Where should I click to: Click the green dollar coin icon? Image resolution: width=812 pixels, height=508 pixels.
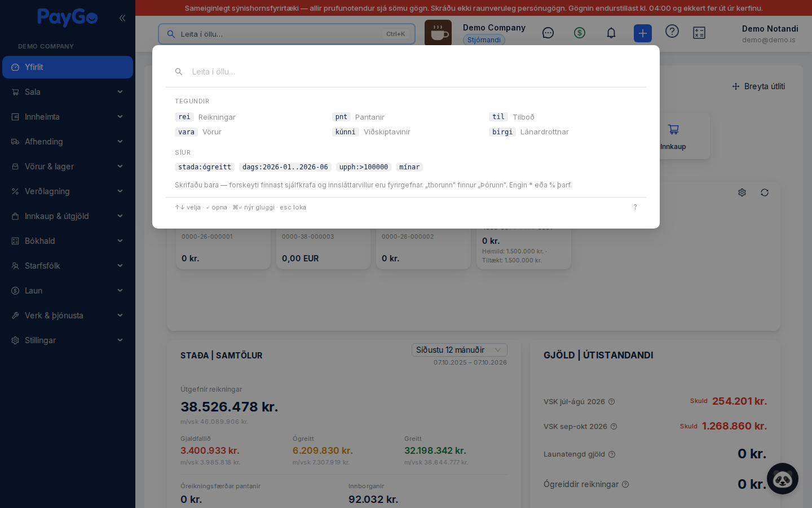580,33
